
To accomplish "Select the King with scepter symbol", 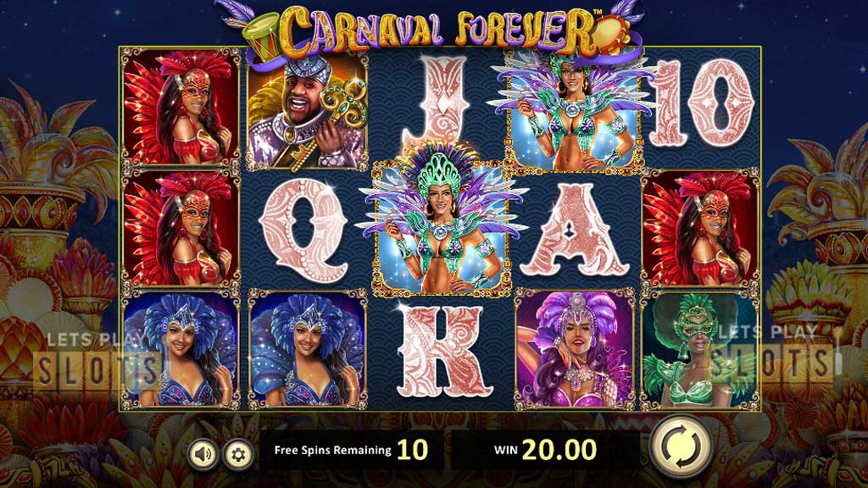I will (307, 111).
